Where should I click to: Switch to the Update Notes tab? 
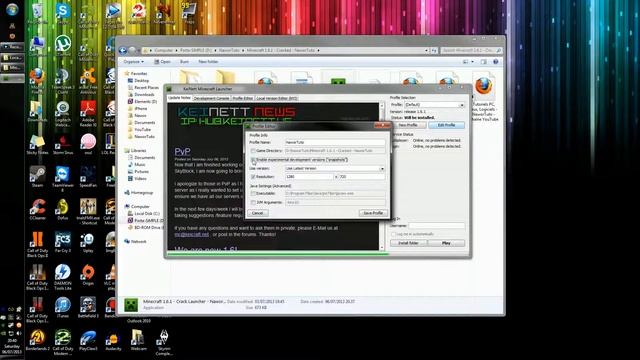(180, 98)
